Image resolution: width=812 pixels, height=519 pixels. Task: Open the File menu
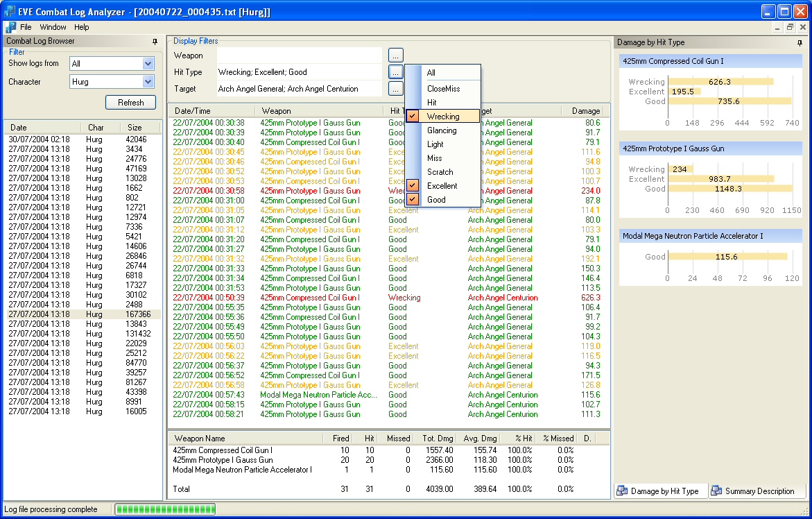26,27
